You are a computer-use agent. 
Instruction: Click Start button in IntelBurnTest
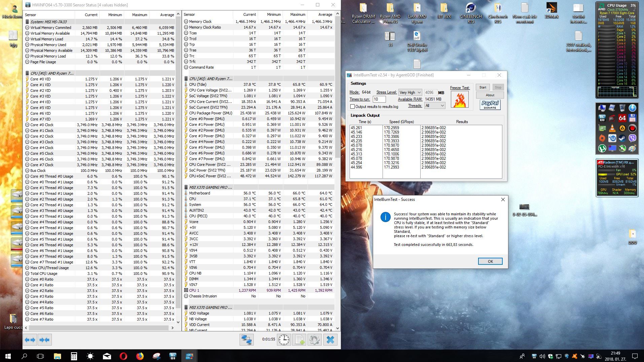click(x=483, y=87)
